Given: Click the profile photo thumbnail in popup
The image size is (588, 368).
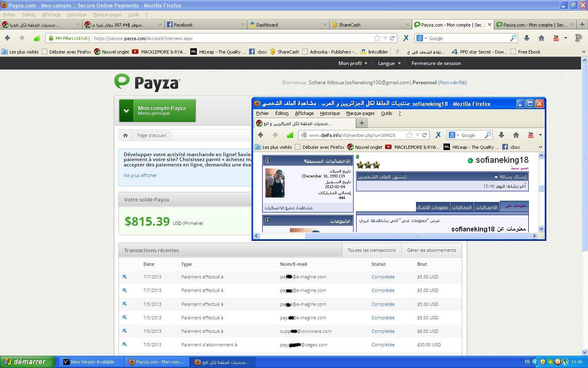Looking at the screenshot, I should click(x=275, y=183).
